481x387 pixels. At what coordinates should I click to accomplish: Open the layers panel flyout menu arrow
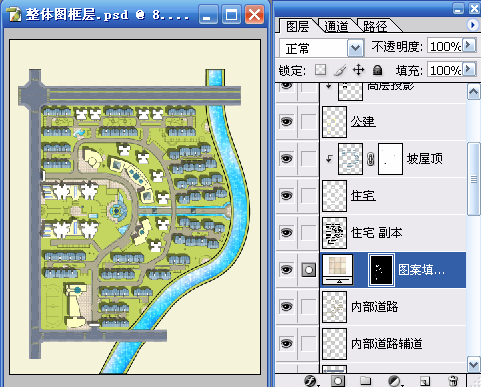[x=472, y=25]
